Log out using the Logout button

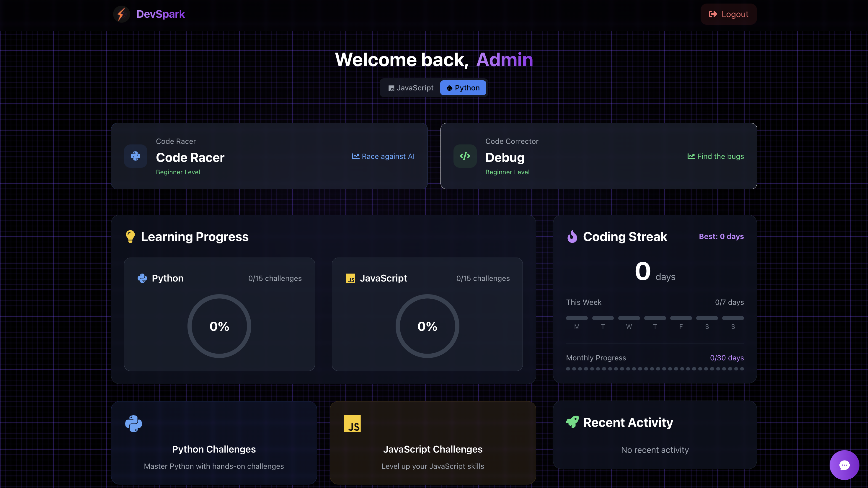point(729,14)
